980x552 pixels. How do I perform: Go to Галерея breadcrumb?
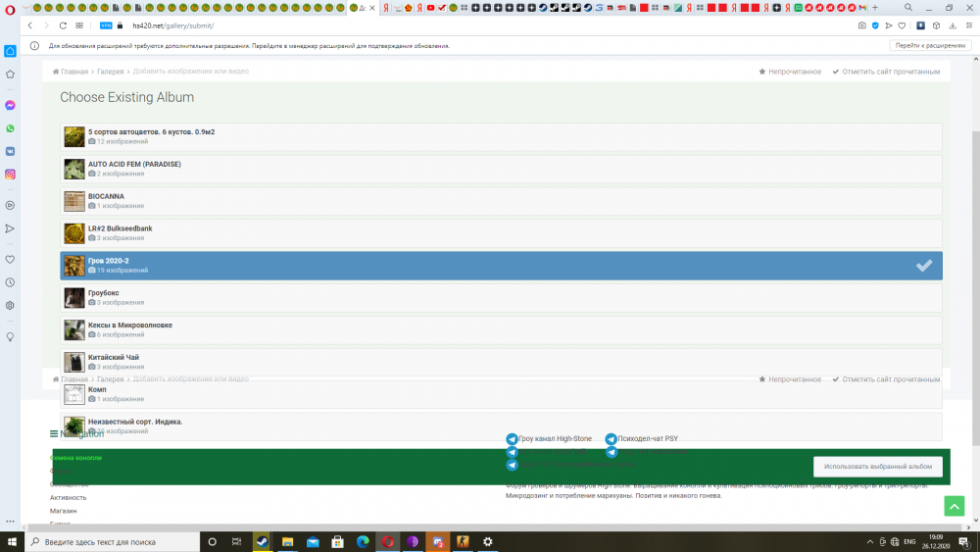point(110,72)
